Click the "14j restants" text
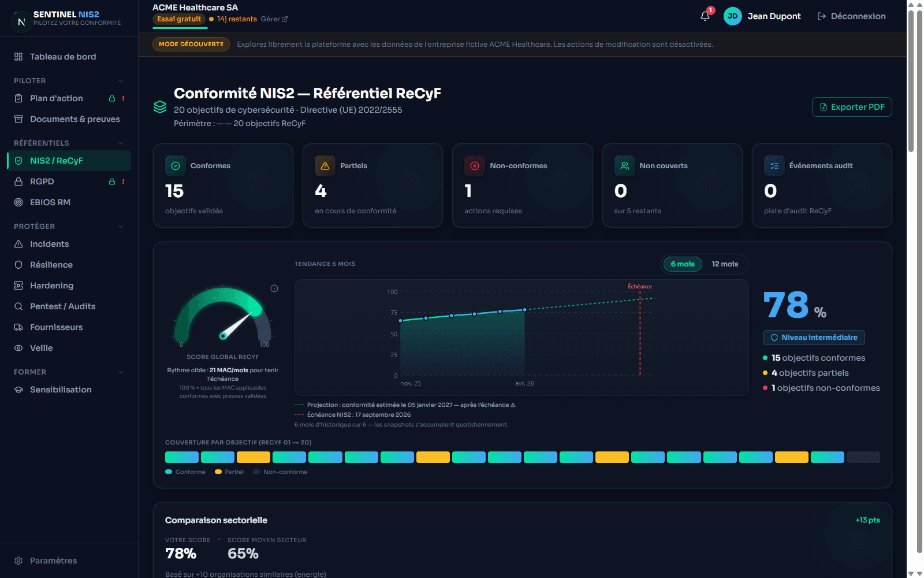 [237, 19]
